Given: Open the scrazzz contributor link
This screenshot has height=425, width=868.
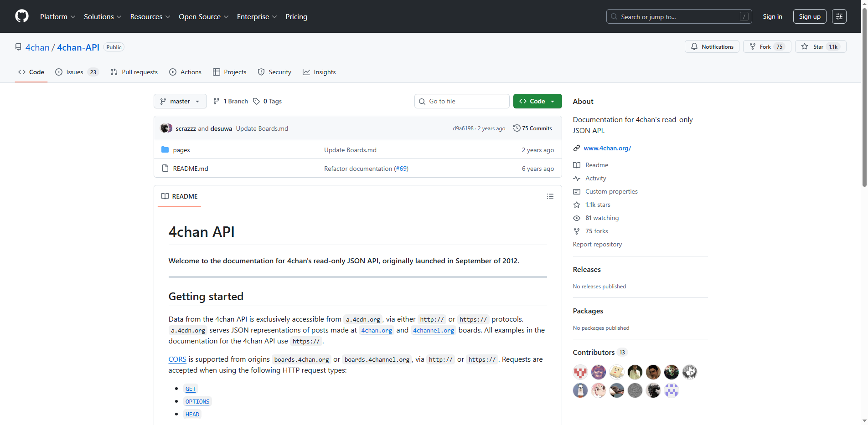Looking at the screenshot, I should [186, 128].
